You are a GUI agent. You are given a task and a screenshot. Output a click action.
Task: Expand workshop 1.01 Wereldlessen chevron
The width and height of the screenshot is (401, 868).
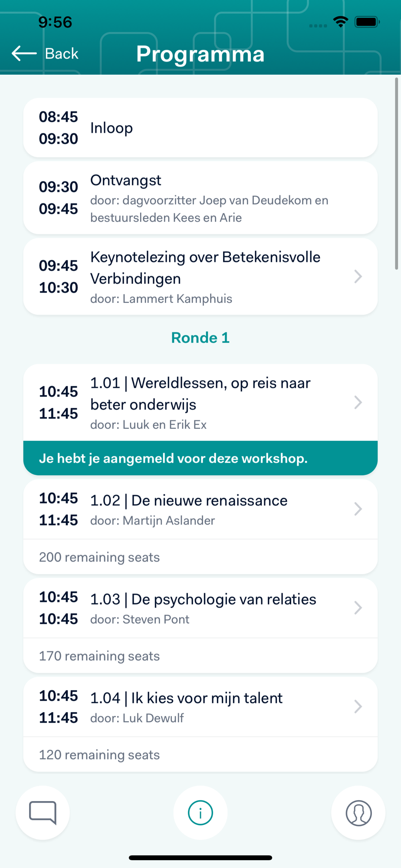coord(358,402)
